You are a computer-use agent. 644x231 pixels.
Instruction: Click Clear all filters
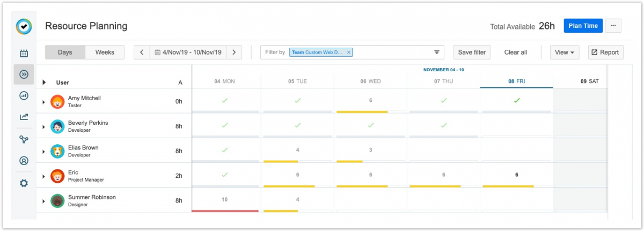click(x=515, y=53)
